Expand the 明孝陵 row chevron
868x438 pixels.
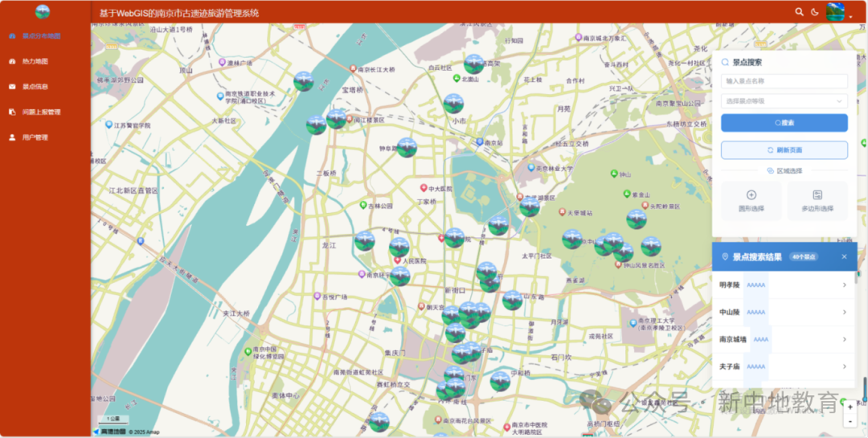[x=844, y=285]
